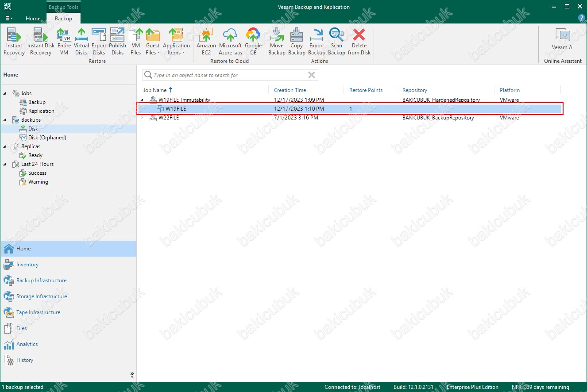
Task: Start Instant Disk Recovery
Action: click(41, 42)
